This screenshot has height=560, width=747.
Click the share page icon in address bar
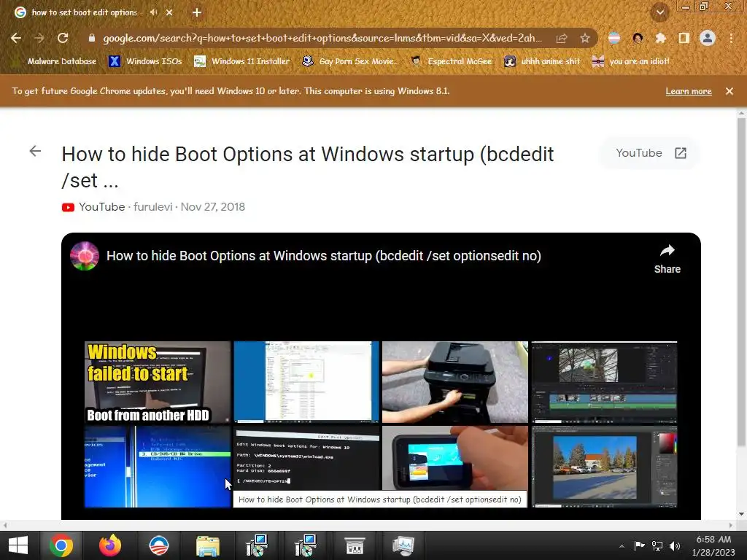tap(562, 38)
